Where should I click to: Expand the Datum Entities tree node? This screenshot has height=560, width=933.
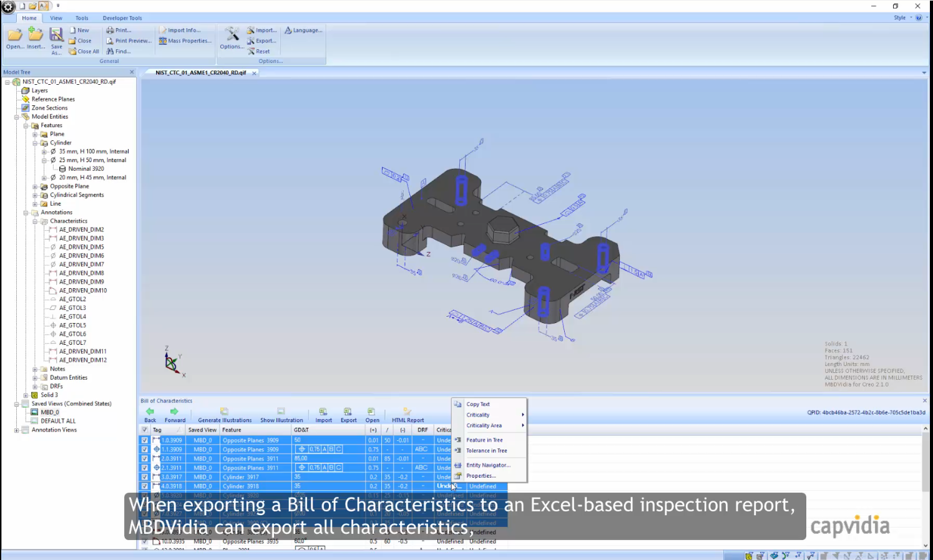point(35,378)
